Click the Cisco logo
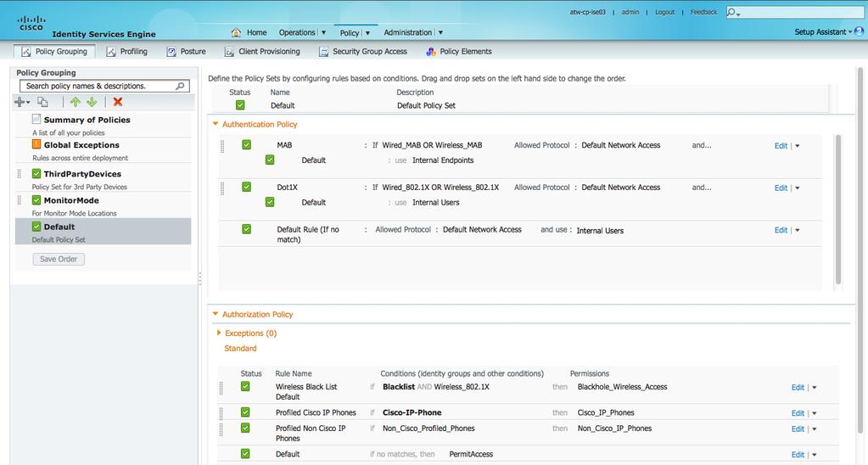The image size is (868, 465). (x=31, y=23)
